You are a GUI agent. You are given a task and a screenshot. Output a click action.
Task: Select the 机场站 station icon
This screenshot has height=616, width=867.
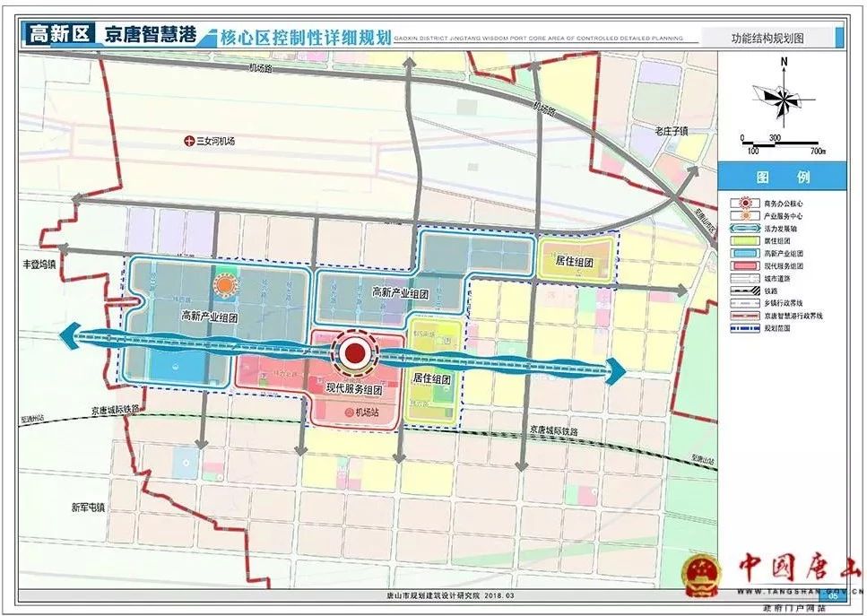click(347, 412)
